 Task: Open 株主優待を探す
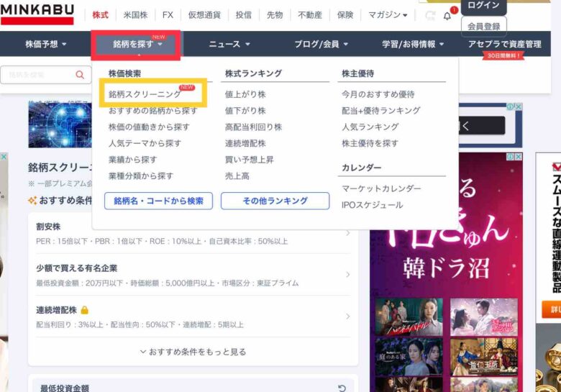pos(370,143)
